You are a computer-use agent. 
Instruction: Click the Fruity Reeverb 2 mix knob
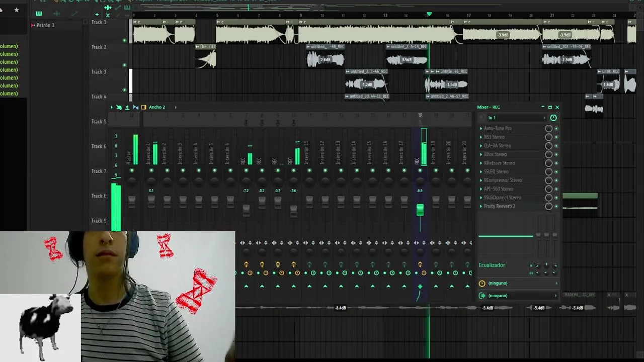pos(548,206)
